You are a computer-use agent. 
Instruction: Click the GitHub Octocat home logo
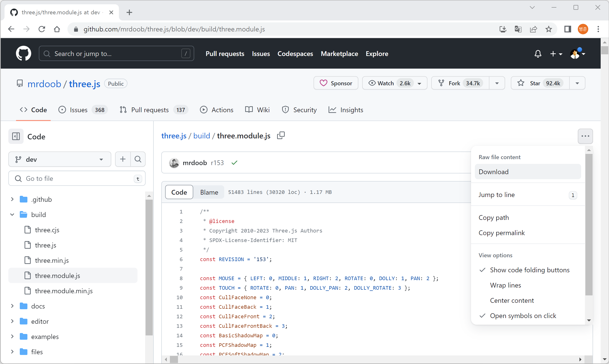(x=23, y=53)
